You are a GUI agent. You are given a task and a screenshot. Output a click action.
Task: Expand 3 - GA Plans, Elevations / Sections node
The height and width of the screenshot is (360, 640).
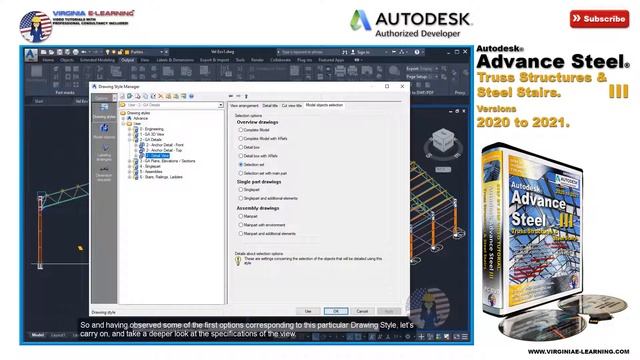pos(130,161)
